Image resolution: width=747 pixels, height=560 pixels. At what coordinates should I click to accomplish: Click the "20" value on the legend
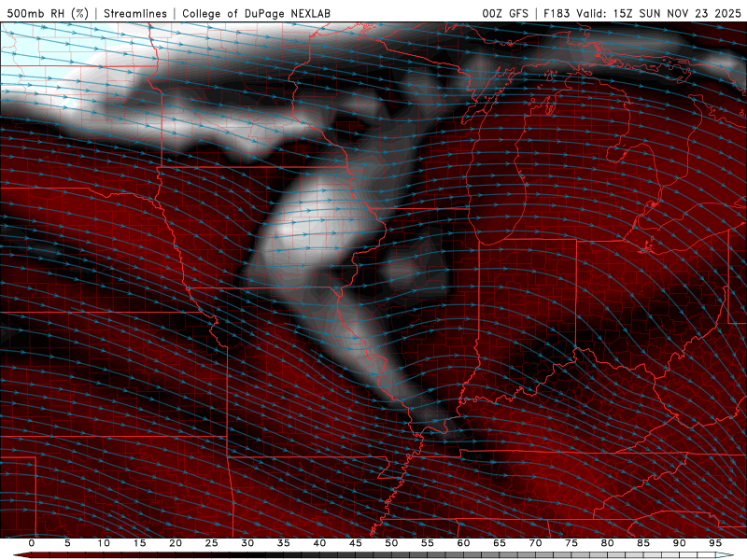176,543
